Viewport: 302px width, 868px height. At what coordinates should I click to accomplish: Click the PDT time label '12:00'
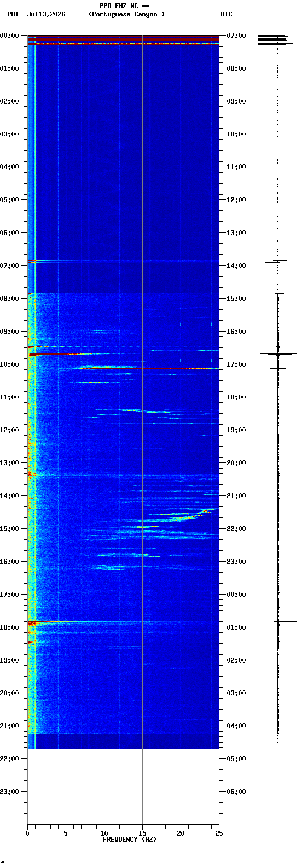pyautogui.click(x=10, y=430)
